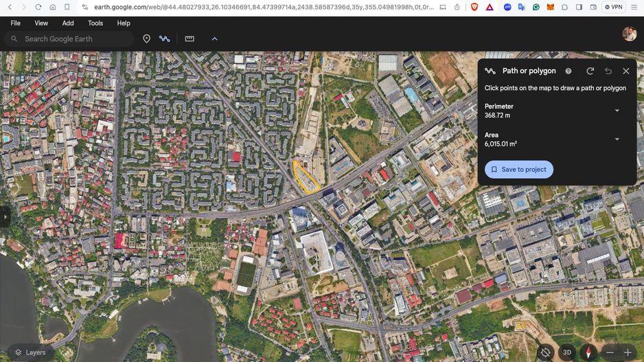Expand the Perimeter units dropdown
This screenshot has width=644, height=362.
click(x=617, y=111)
